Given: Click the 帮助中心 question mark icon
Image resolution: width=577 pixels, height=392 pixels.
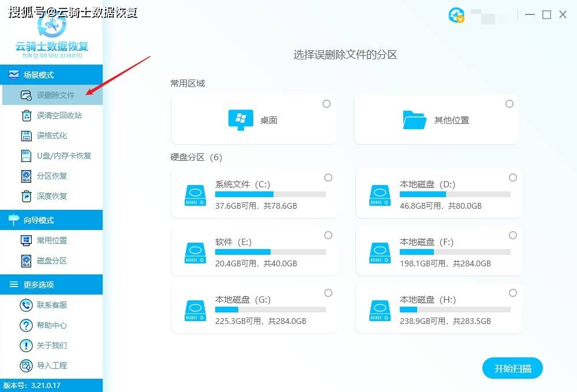Looking at the screenshot, I should point(26,326).
